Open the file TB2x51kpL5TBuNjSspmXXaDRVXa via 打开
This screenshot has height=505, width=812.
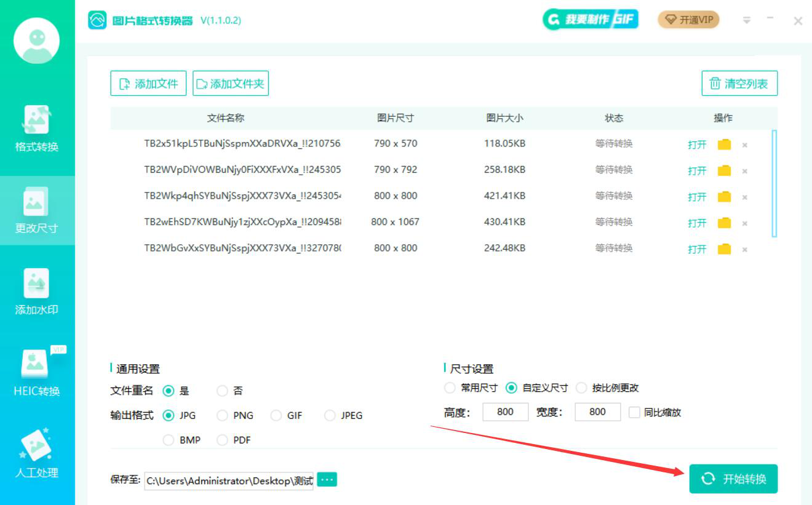(697, 145)
